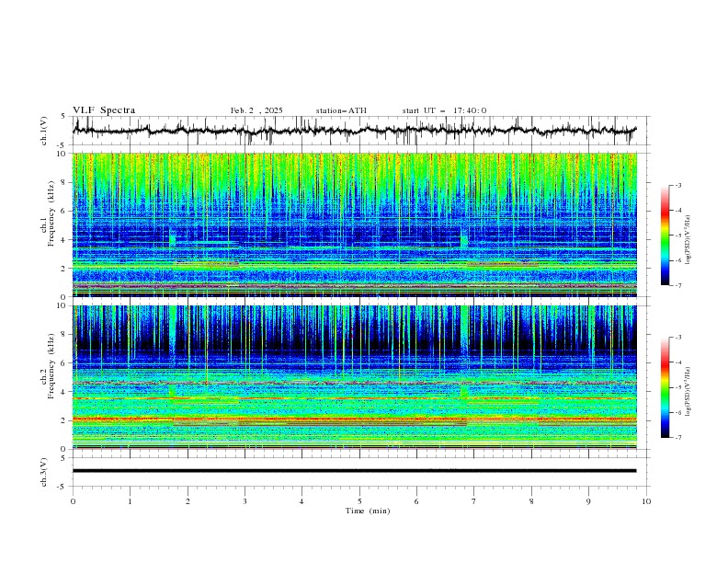This screenshot has width=728, height=563.
Task: Click time axis tick label "5"
Action: click(x=359, y=501)
